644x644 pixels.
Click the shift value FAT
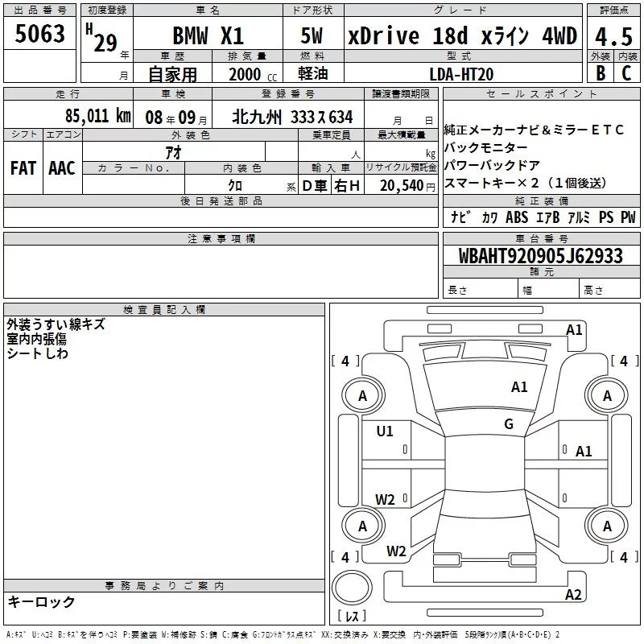coord(23,168)
